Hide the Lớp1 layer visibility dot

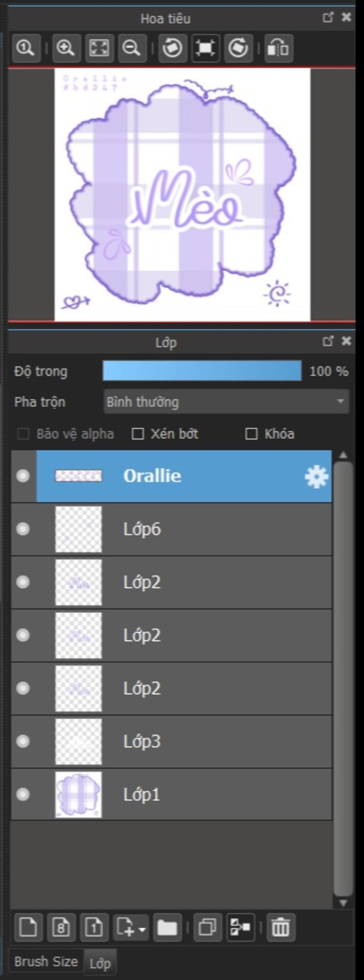[x=23, y=794]
